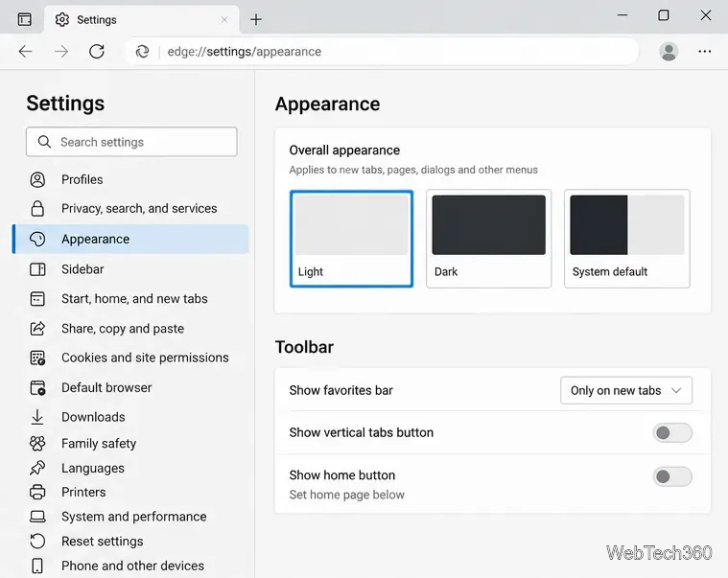Open Reset settings page
The height and width of the screenshot is (578, 728).
(x=130, y=542)
